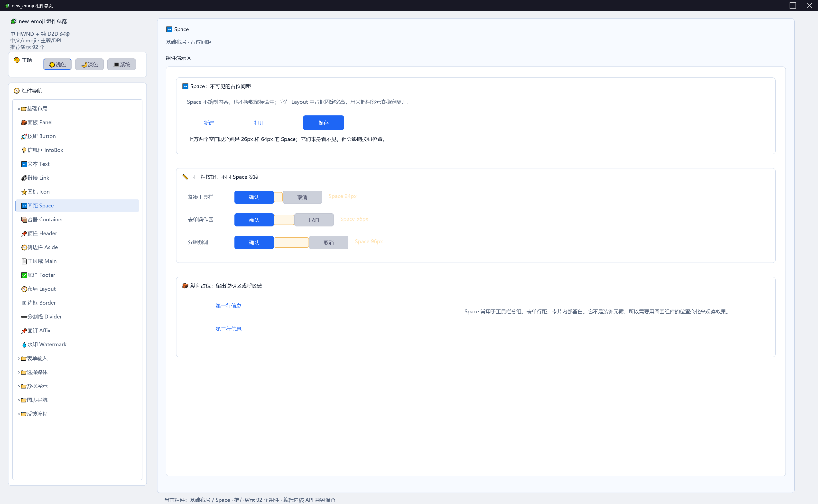Expand the 数据展示 tree group
This screenshot has height=504, width=818.
(19, 386)
